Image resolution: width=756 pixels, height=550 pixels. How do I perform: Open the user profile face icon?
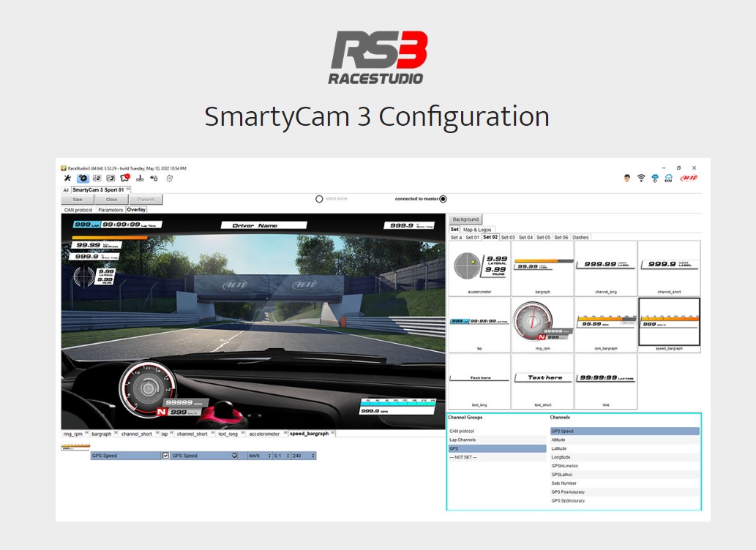626,178
